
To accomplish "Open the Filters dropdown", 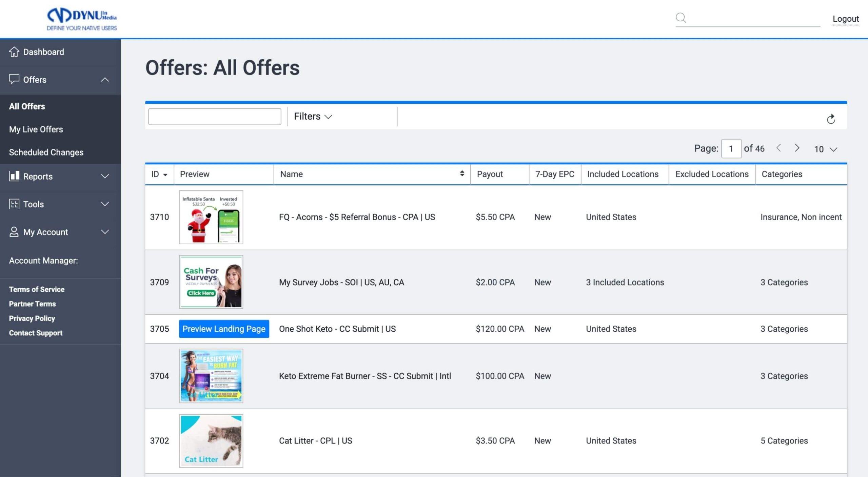I will pyautogui.click(x=313, y=117).
